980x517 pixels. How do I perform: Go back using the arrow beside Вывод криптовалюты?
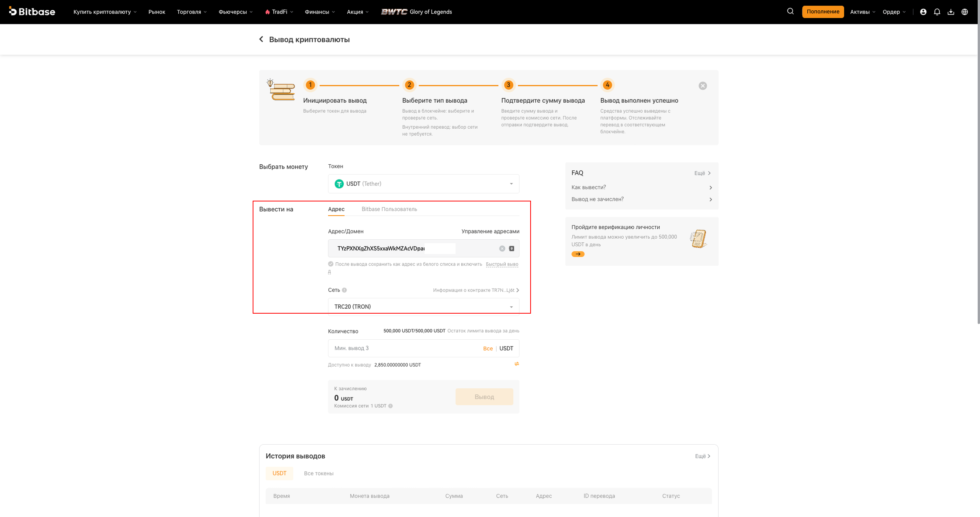tap(261, 39)
